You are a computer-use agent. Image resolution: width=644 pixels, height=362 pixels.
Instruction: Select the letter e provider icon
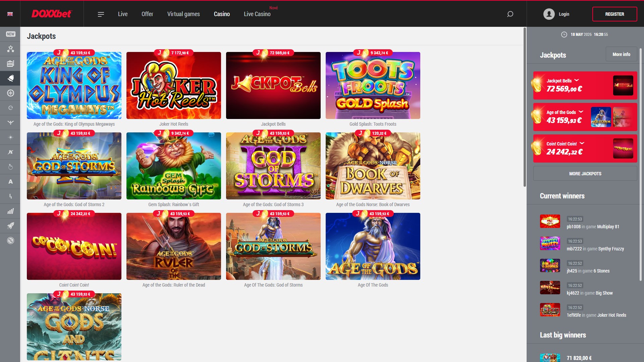pyautogui.click(x=10, y=108)
